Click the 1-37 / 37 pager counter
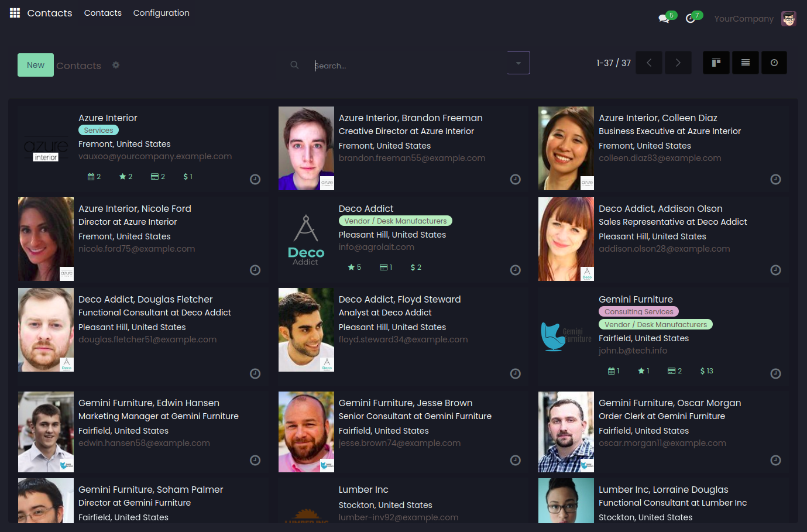This screenshot has width=807, height=532. tap(614, 63)
